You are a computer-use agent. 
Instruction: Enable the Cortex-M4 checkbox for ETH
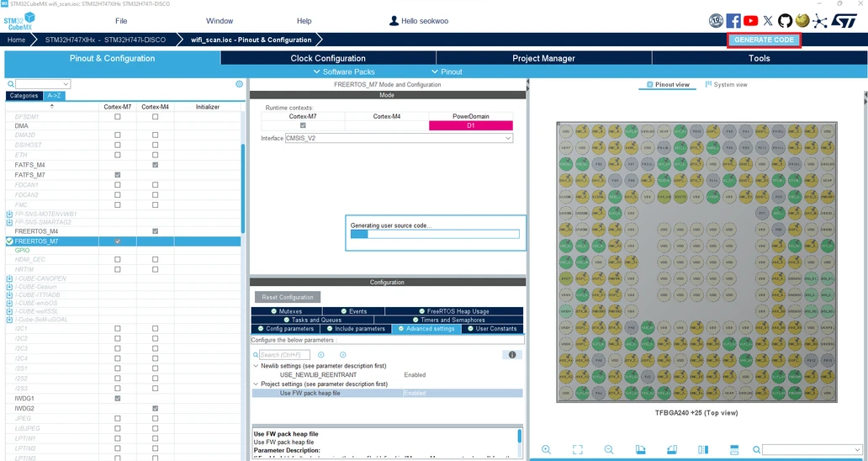click(x=156, y=155)
